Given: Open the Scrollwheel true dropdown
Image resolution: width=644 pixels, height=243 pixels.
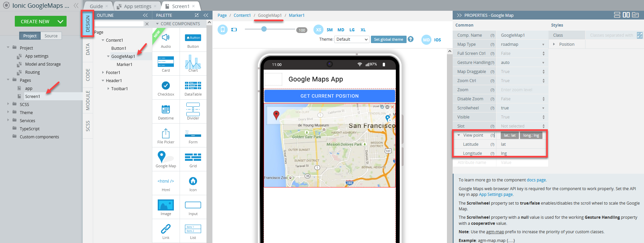Looking at the screenshot, I should (522, 108).
